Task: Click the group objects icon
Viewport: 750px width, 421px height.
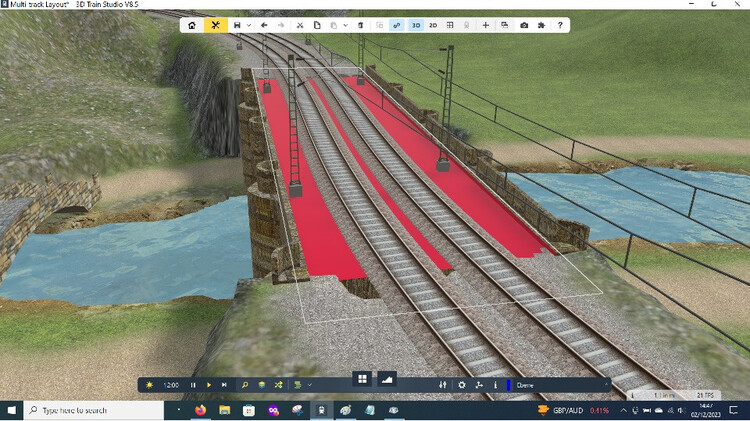Action: [x=380, y=25]
